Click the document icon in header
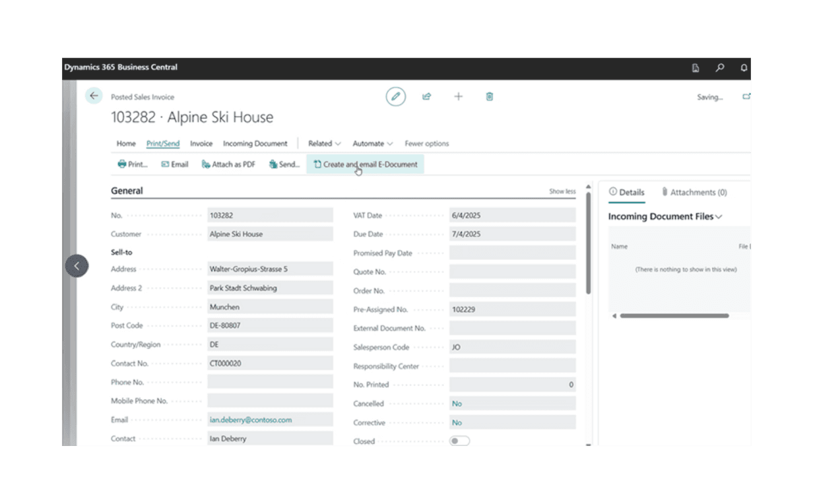This screenshot has height=504, width=813. click(696, 68)
